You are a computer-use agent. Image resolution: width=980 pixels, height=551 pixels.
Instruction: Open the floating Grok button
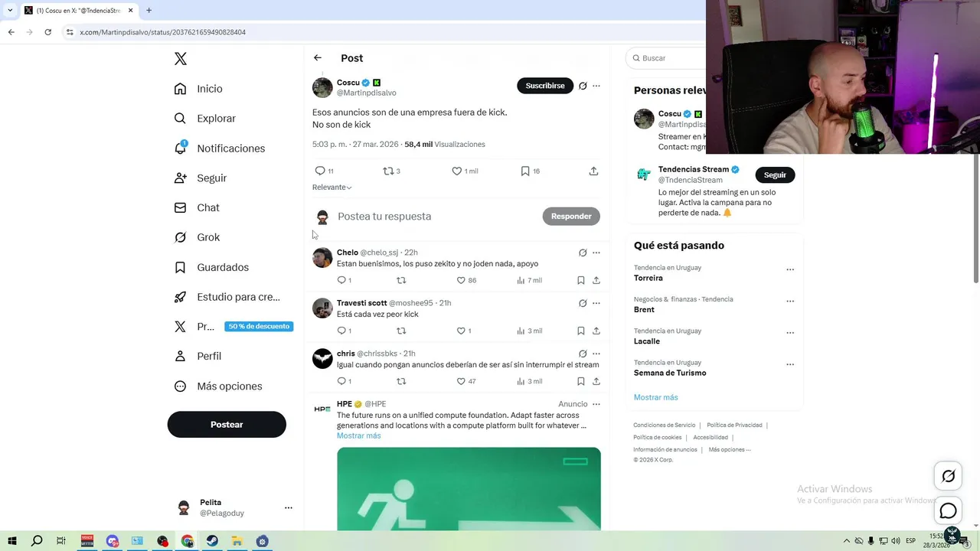[x=948, y=477]
